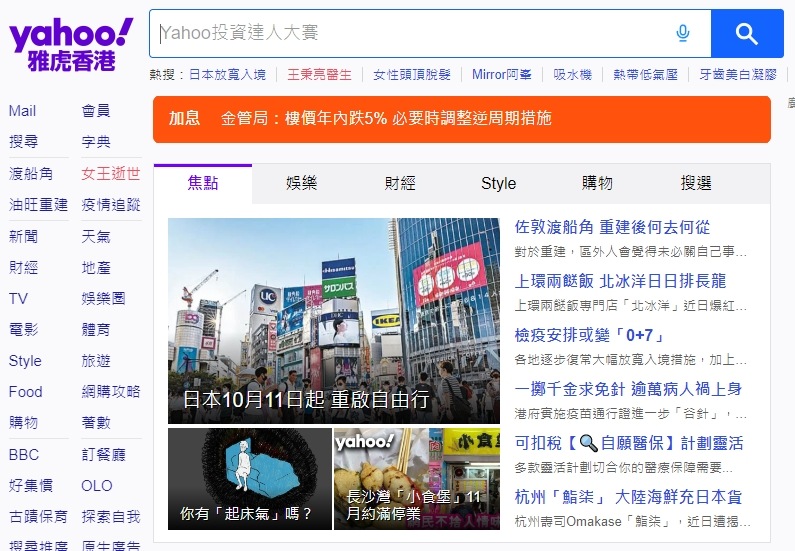Screen dimensions: 795x551
Task: Open the orange 加息 金管局 banner
Action: 462,119
